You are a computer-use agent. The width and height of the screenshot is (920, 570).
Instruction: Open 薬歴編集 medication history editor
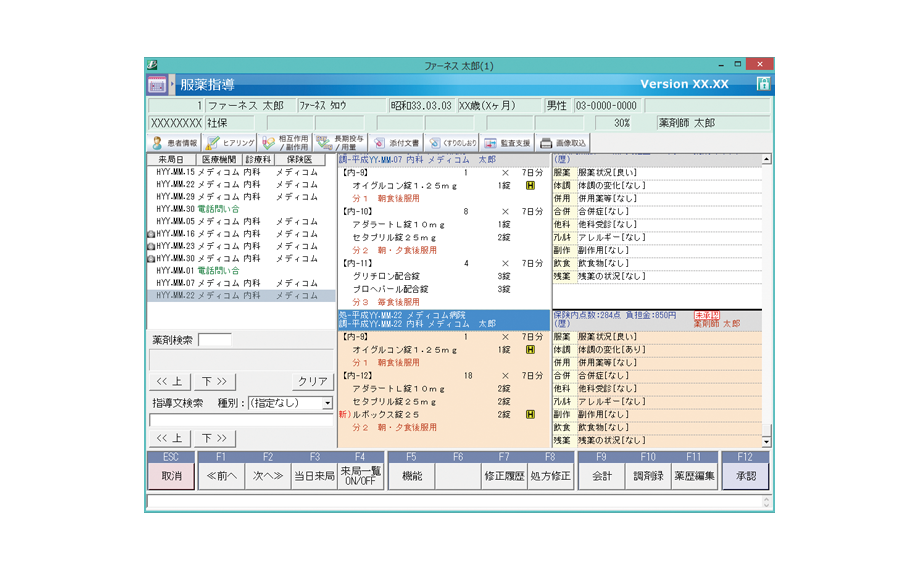point(694,476)
